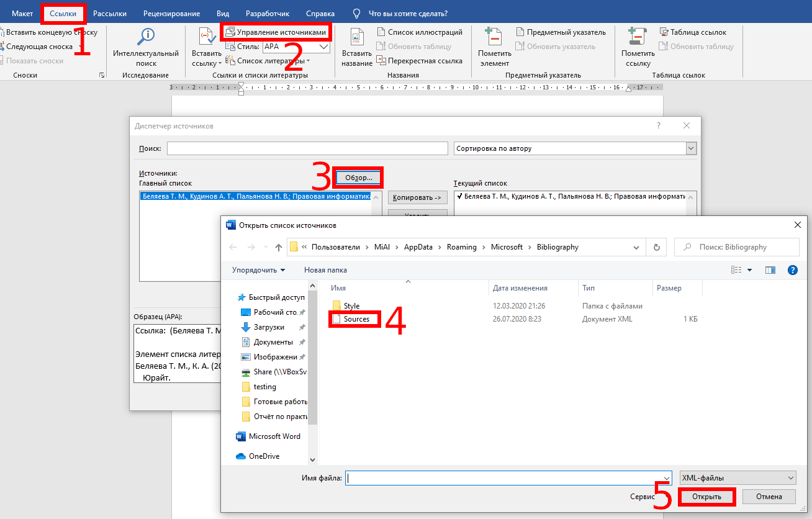Click the Поиск field in Диспетчер источников
812x519 pixels.
pyautogui.click(x=307, y=148)
